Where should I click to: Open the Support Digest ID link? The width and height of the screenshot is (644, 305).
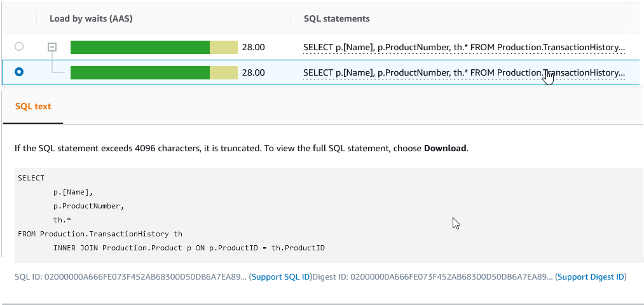coord(591,277)
